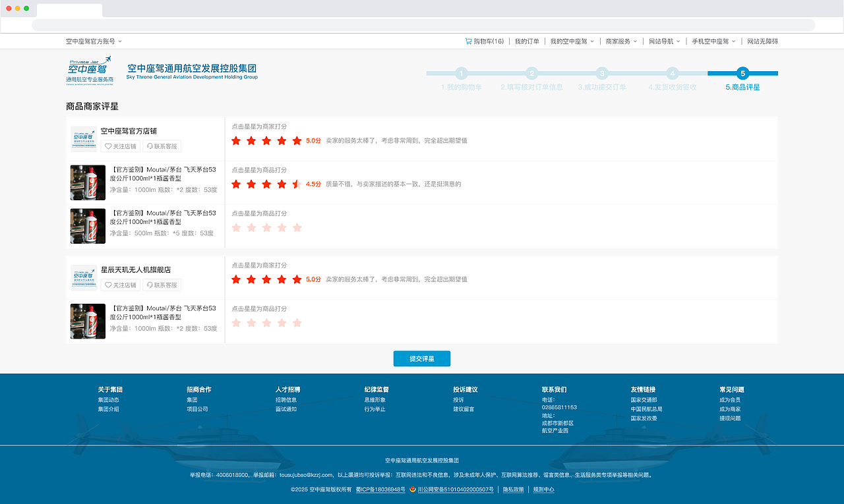Click the half-filled fifth star in 4.5分 row
844x504 pixels.
[x=297, y=184]
